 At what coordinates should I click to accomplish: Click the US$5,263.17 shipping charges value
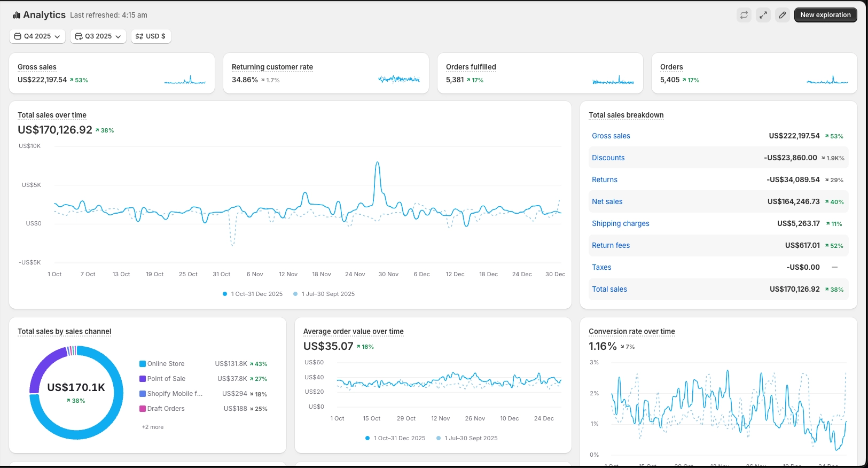799,223
